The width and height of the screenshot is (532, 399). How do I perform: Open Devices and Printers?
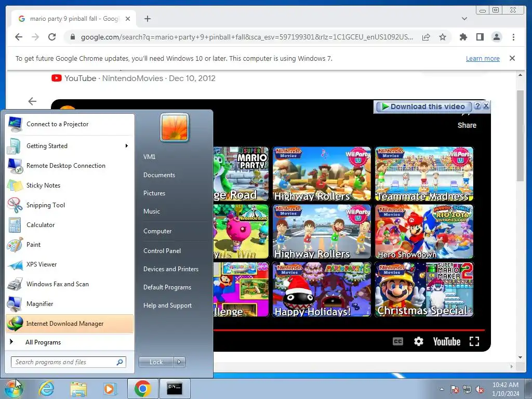coord(170,269)
